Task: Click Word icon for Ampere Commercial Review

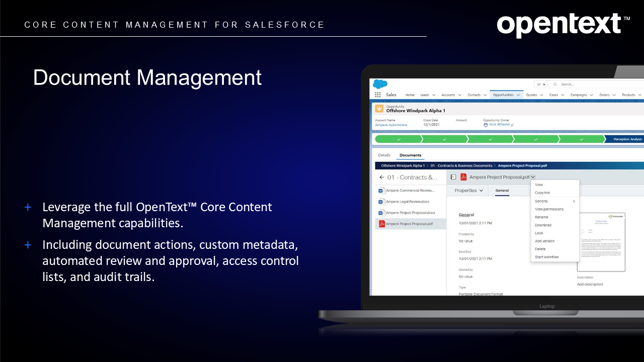Action: (x=382, y=191)
